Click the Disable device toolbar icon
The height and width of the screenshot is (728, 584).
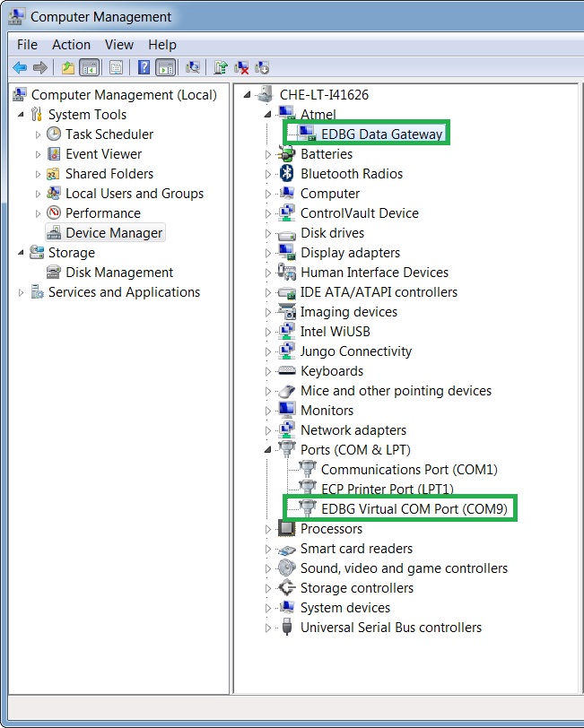[x=262, y=68]
